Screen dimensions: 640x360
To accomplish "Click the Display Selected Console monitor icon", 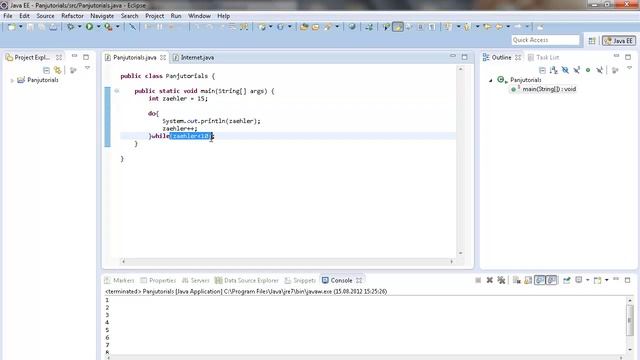I will click(578, 280).
